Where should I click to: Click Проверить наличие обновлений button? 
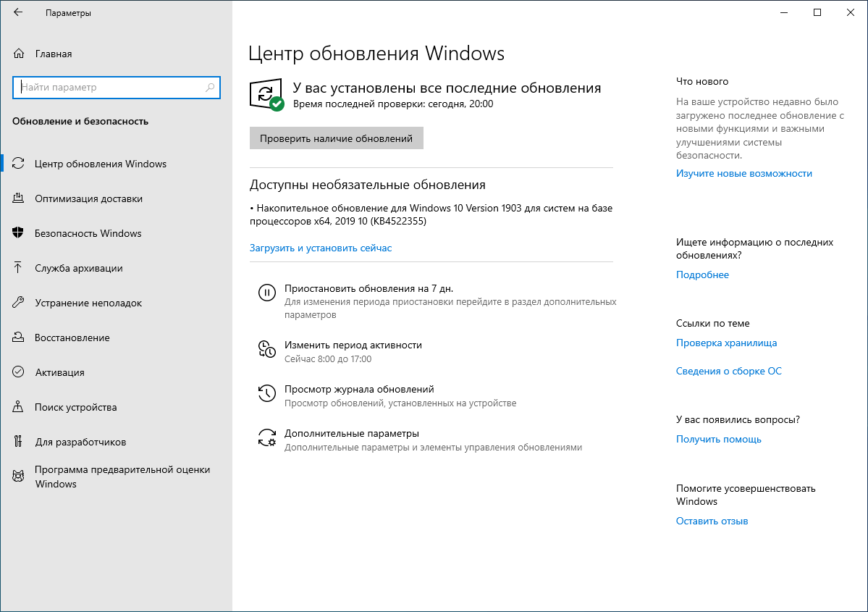(336, 138)
